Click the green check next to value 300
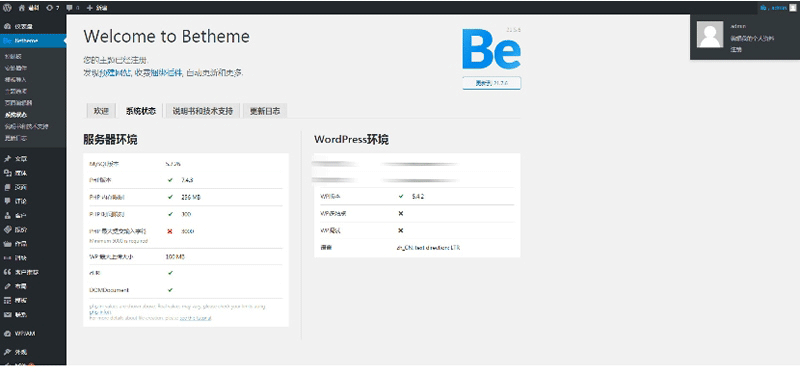Screen dimensions: 800x374 click(x=170, y=214)
